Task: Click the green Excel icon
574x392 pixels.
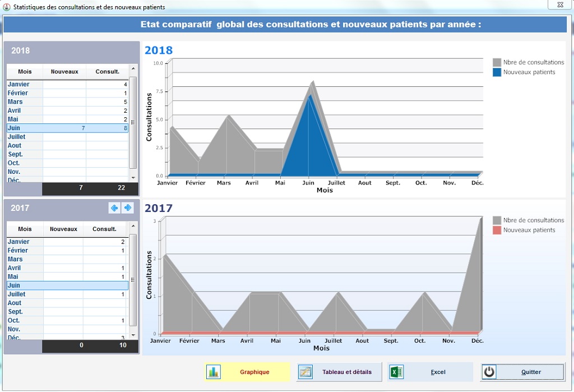Action: click(397, 372)
